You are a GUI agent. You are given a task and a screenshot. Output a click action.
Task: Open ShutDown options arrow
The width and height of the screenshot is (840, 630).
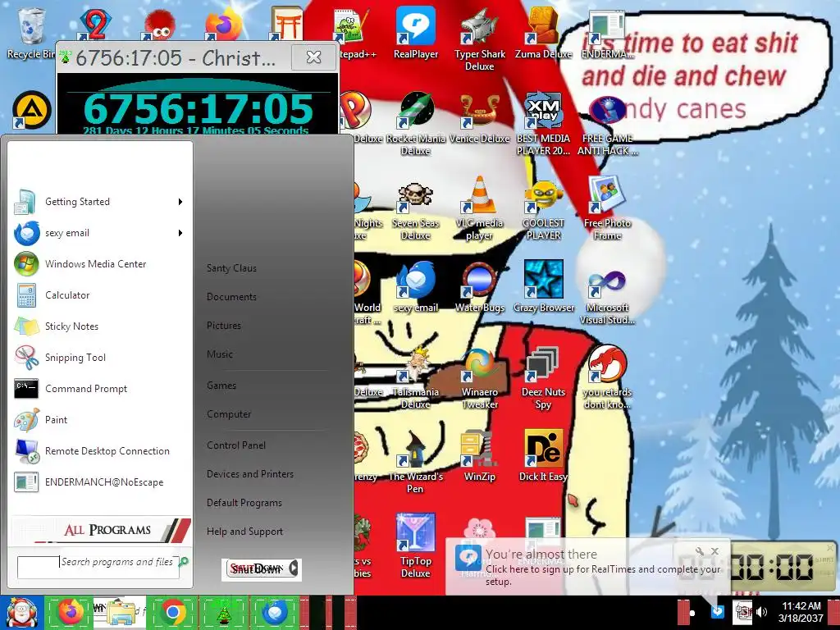(294, 568)
